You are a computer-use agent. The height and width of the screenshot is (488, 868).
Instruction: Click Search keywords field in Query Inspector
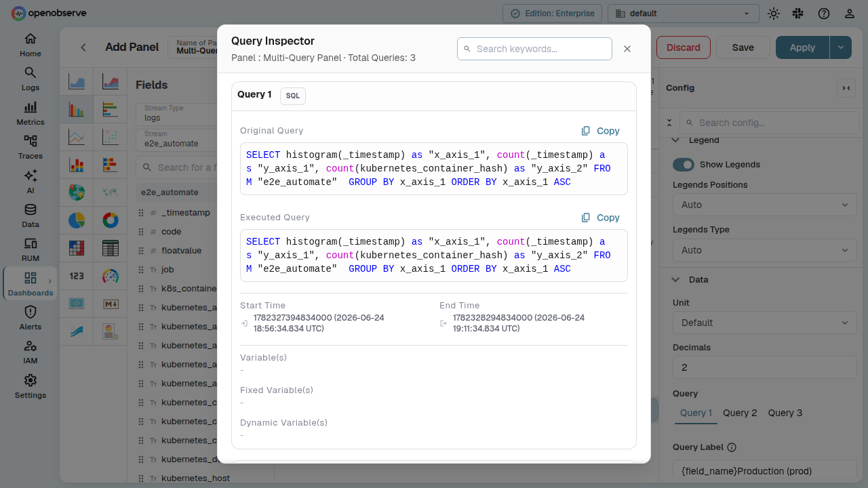tap(534, 49)
